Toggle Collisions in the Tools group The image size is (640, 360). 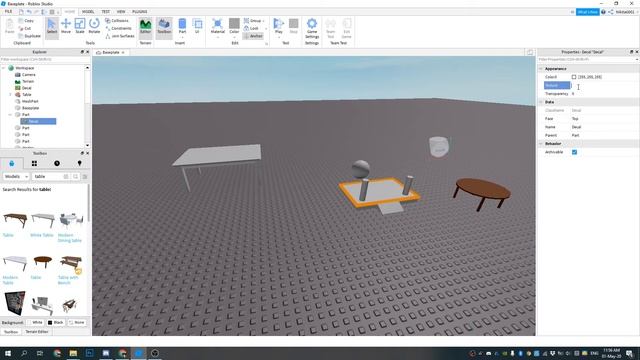pyautogui.click(x=117, y=20)
